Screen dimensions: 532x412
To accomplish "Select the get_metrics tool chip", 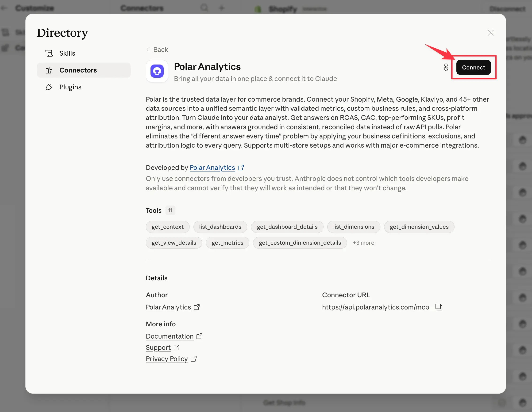I will tap(227, 243).
